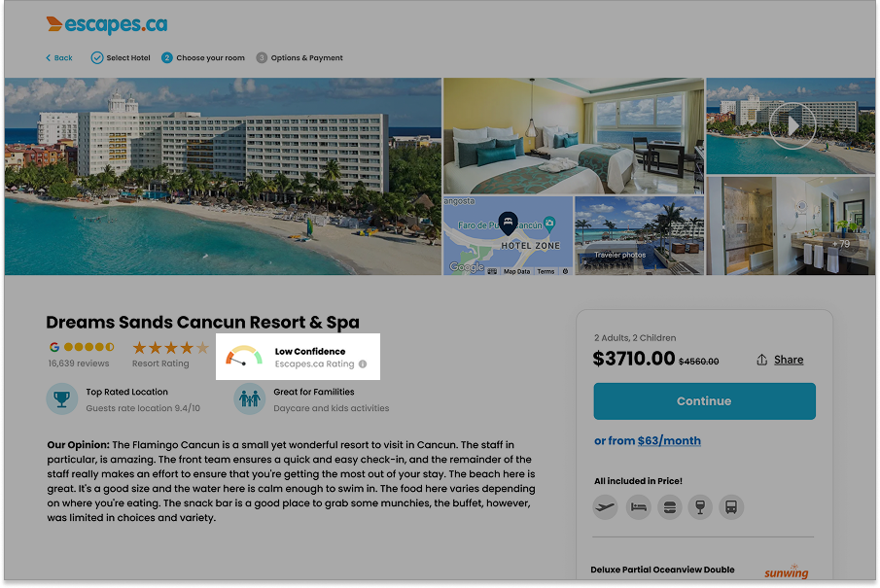Image resolution: width=880 pixels, height=588 pixels.
Task: Open the main beachfront hotel photo
Action: point(223,176)
